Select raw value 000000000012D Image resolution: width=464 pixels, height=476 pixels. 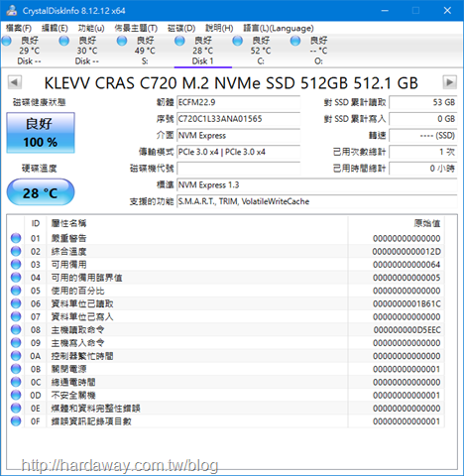(x=406, y=252)
